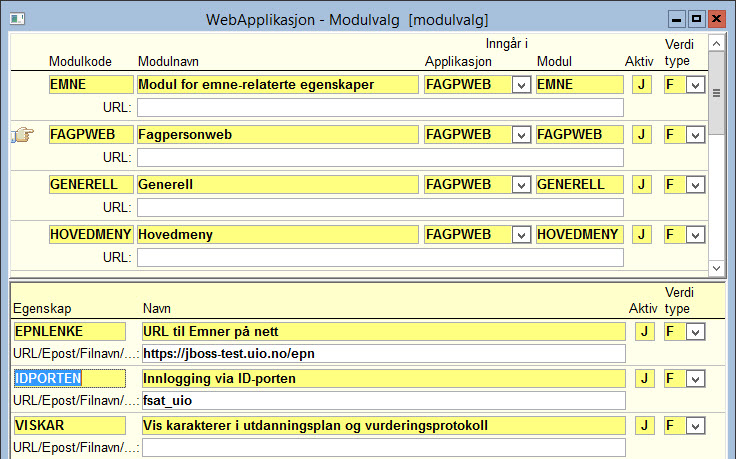Open Applikasjon dropdown in GENERELL row
This screenshot has width=736, height=459.
[521, 185]
